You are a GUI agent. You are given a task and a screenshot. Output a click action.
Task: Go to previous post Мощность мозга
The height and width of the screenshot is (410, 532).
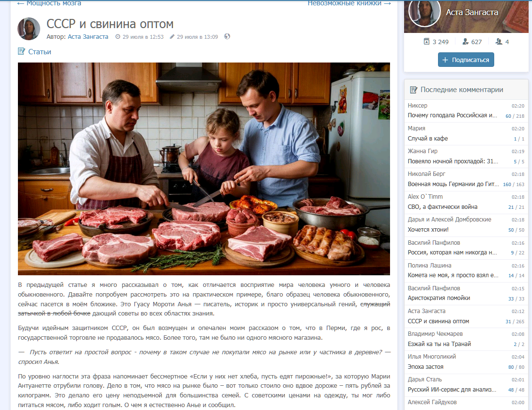[x=49, y=3]
